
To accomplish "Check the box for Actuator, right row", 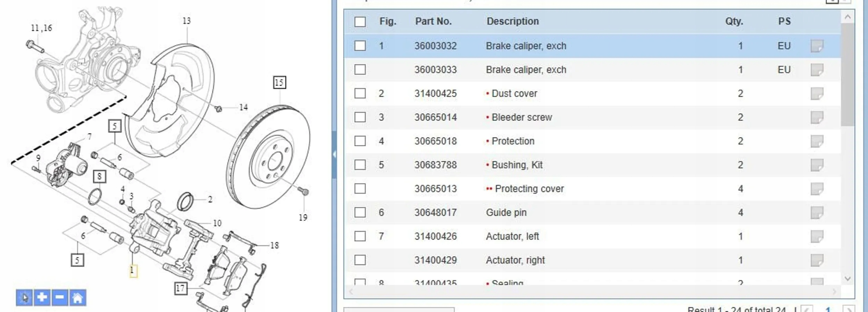I will click(x=360, y=260).
